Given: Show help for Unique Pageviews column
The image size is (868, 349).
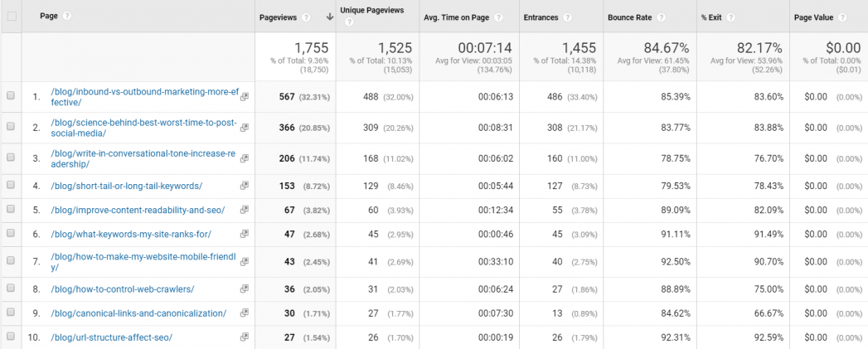Looking at the screenshot, I should pos(349,22).
